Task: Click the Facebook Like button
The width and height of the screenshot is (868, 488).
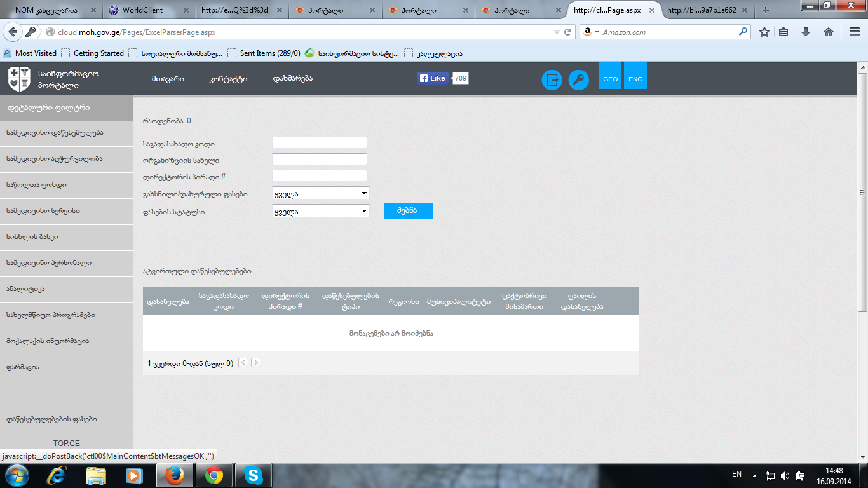Action: tap(433, 78)
